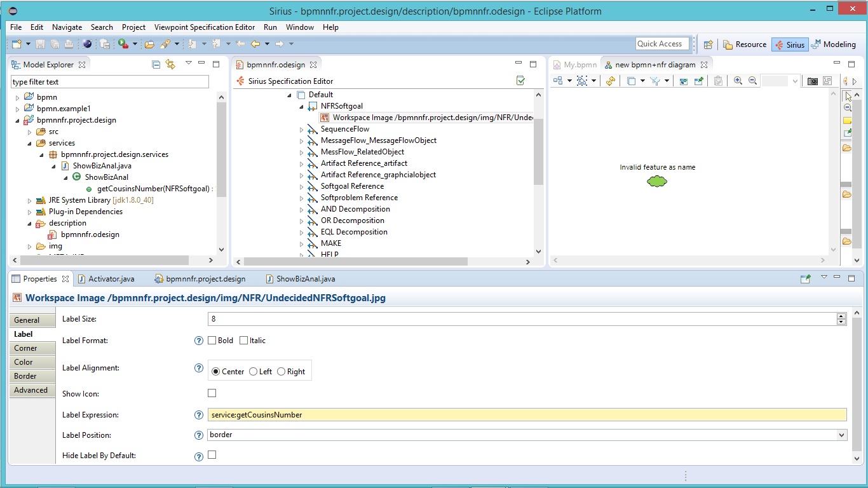The width and height of the screenshot is (868, 488).
Task: Switch to the ShowBizAnal.java bottom tab
Action: coord(300,279)
